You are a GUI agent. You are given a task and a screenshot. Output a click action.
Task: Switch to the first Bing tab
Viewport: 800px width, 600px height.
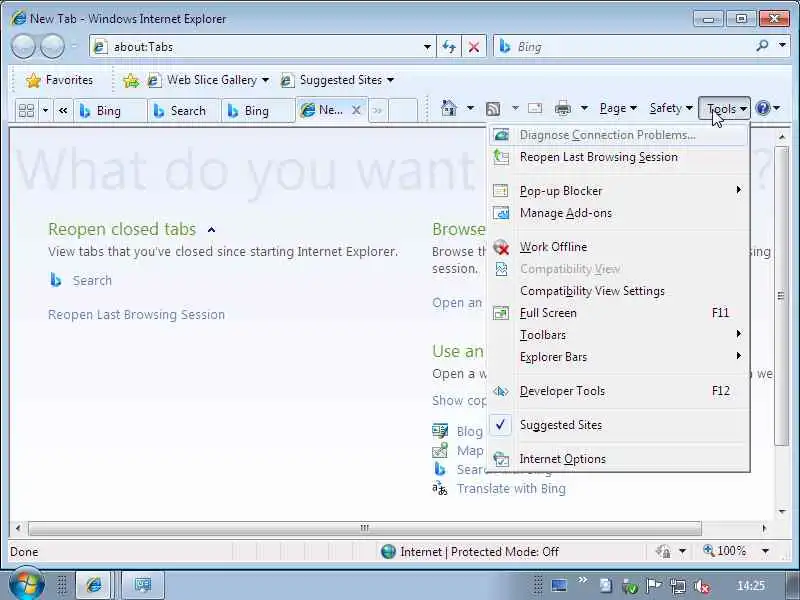click(110, 111)
